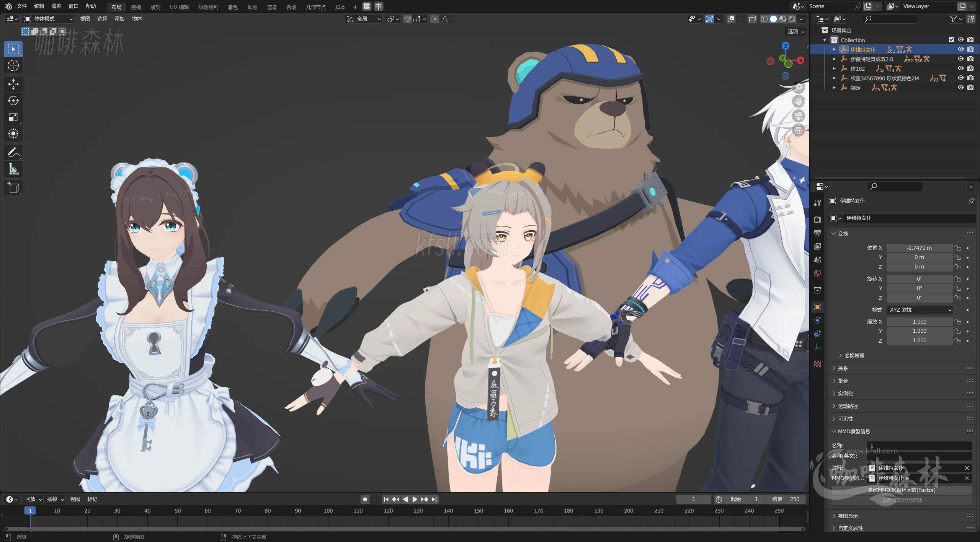Switch to the 几何节点 workspace tab

pyautogui.click(x=316, y=7)
